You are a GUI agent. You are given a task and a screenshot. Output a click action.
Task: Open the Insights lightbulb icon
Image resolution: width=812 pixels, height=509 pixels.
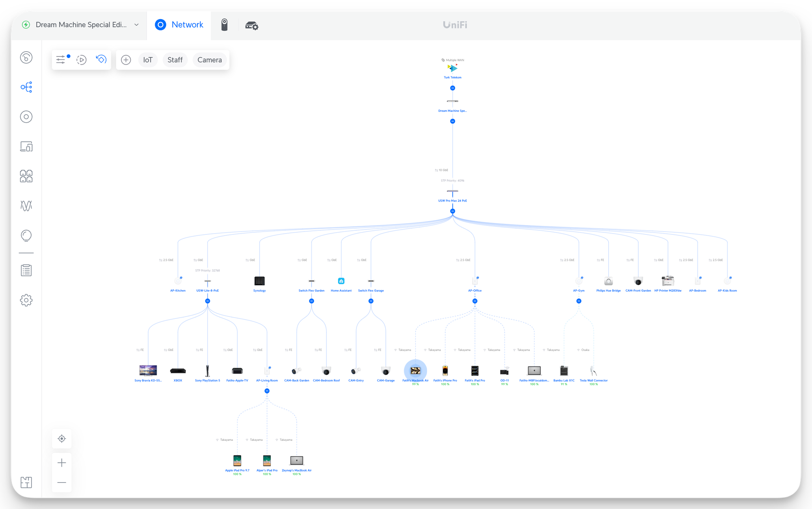point(26,236)
